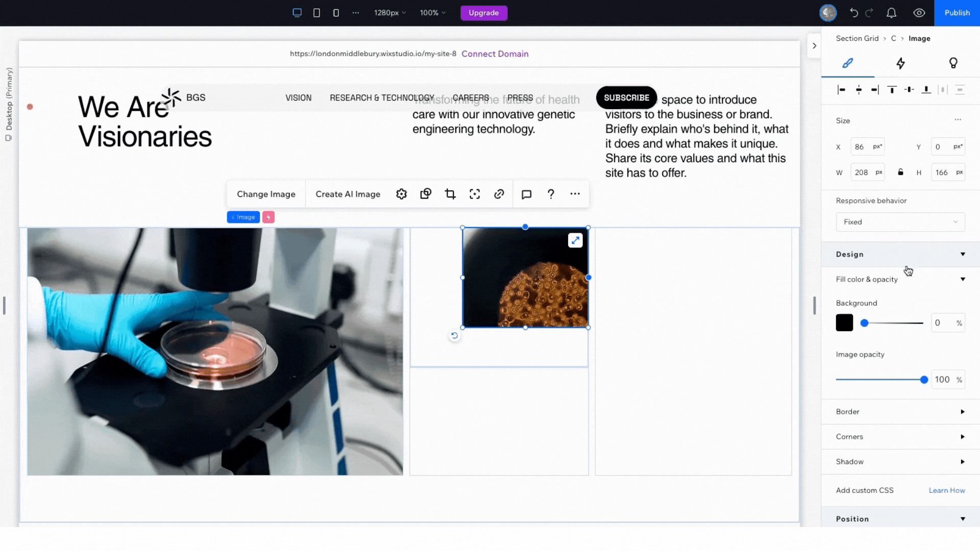Open image filters and mask icon

pos(426,194)
